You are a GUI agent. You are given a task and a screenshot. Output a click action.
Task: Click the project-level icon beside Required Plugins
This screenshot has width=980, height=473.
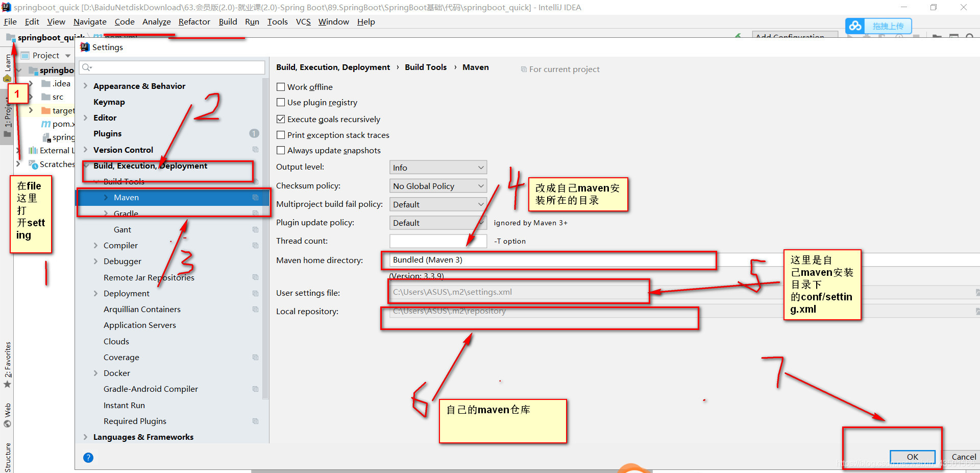click(x=255, y=421)
